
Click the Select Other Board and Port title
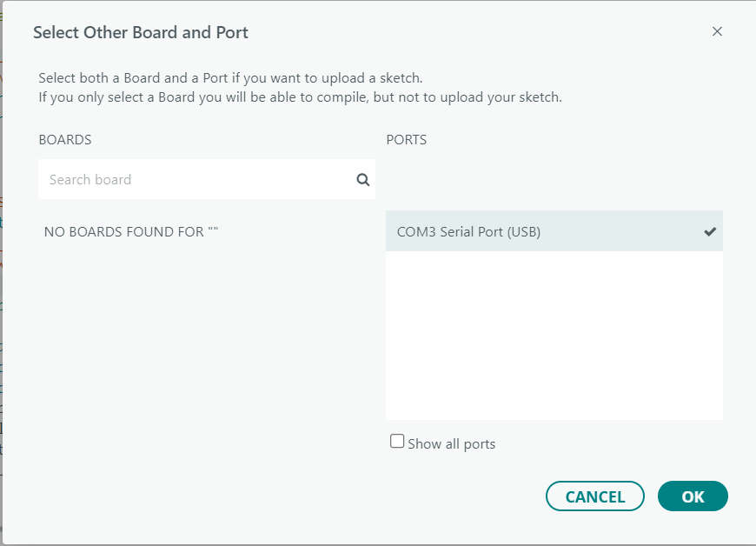[141, 33]
